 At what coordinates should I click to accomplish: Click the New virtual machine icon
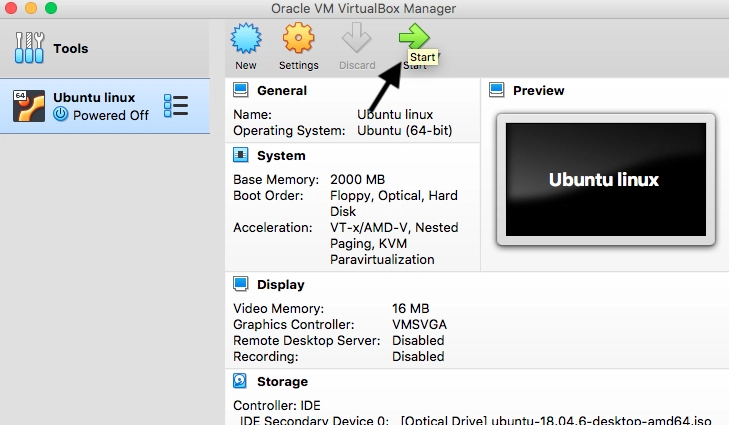[x=246, y=41]
